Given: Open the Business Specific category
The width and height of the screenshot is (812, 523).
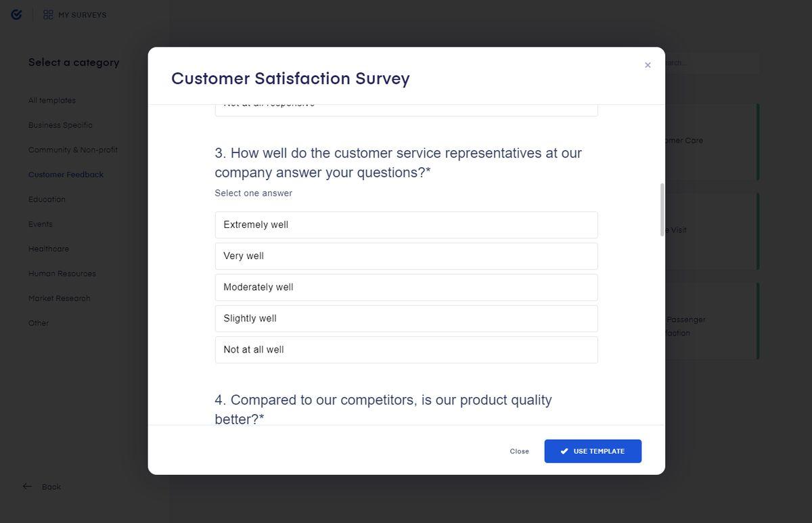Looking at the screenshot, I should [60, 125].
